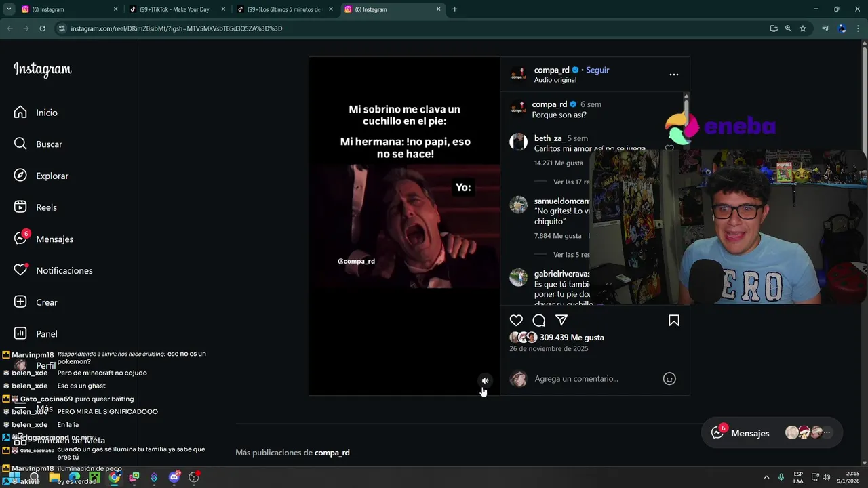Open Reels from the sidebar
868x488 pixels.
click(x=35, y=207)
